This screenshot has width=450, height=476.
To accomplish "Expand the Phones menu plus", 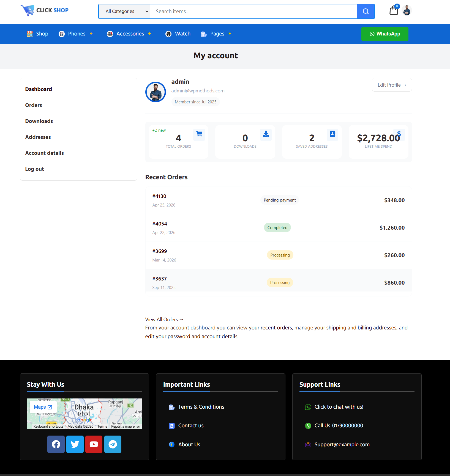I will tap(91, 34).
